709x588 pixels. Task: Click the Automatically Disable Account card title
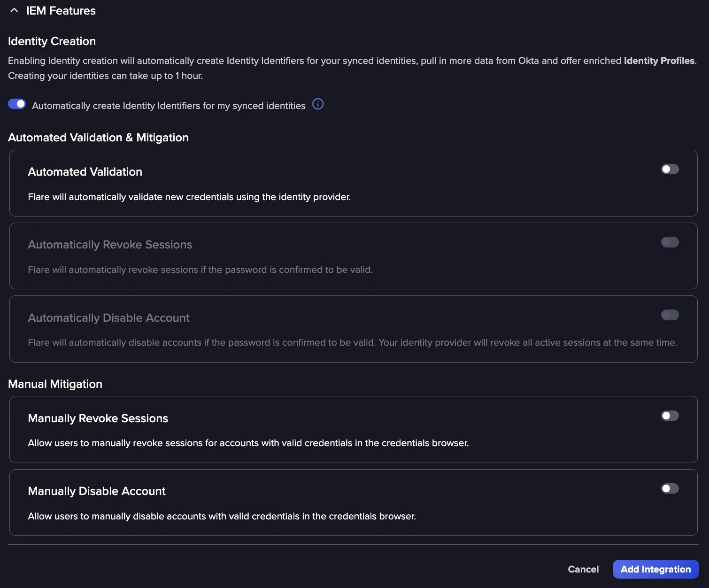click(109, 318)
